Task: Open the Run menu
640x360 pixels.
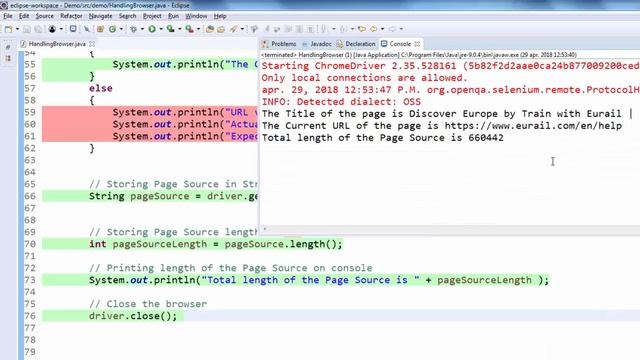Action: [173, 16]
